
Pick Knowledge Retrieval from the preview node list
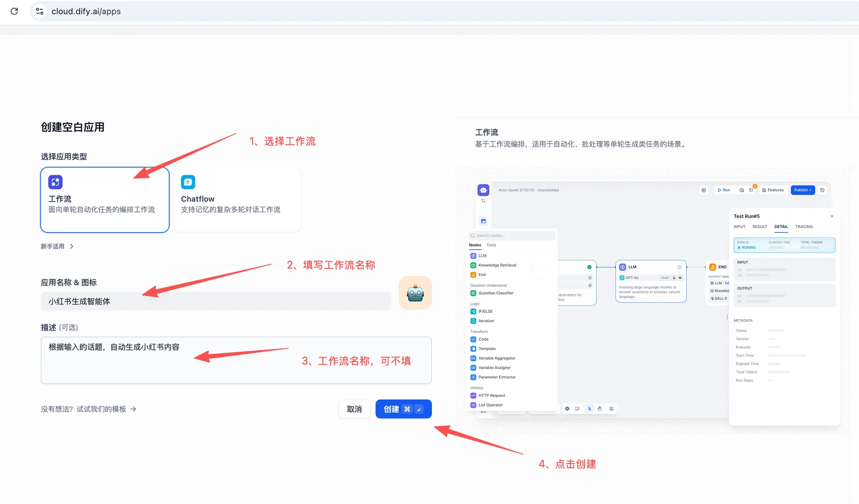493,265
